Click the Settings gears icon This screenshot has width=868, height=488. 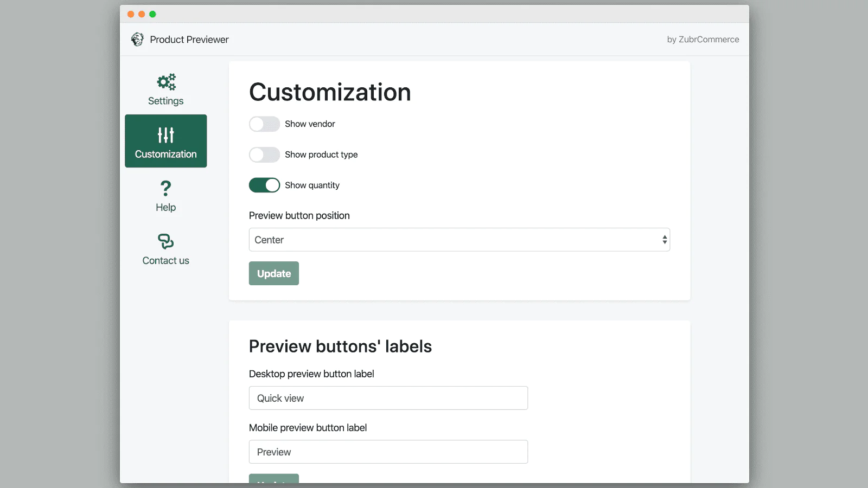pos(166,82)
